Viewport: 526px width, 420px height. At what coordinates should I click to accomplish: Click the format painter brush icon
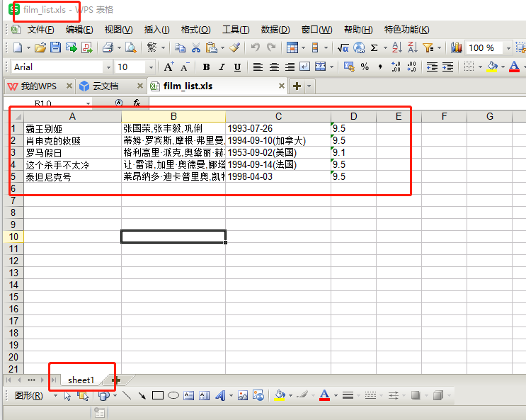(x=235, y=47)
